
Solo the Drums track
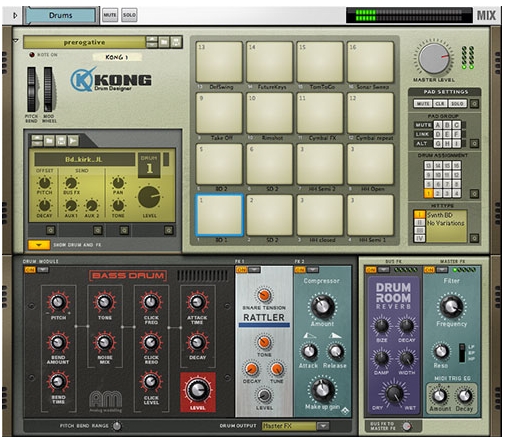pyautogui.click(x=129, y=15)
